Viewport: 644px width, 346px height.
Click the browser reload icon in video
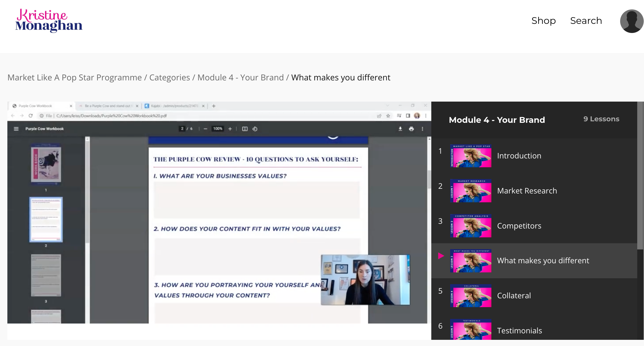pyautogui.click(x=31, y=116)
